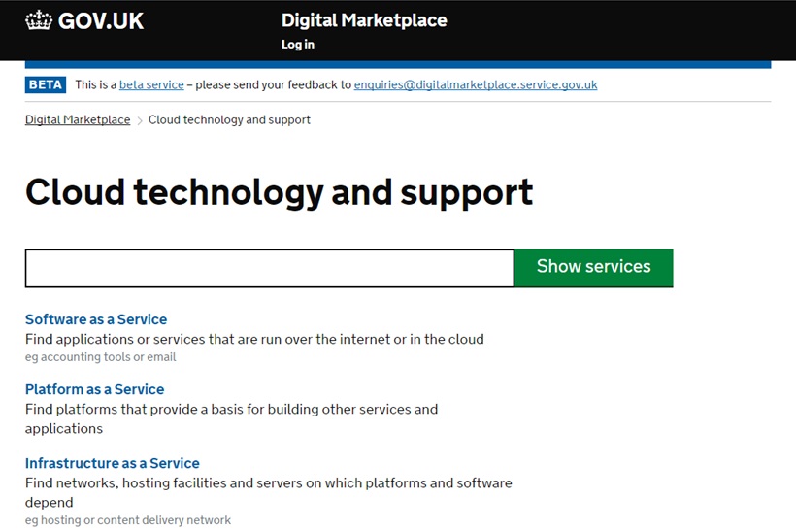This screenshot has height=532, width=796.
Task: Open the Infrastructure as a Service category
Action: 113,463
